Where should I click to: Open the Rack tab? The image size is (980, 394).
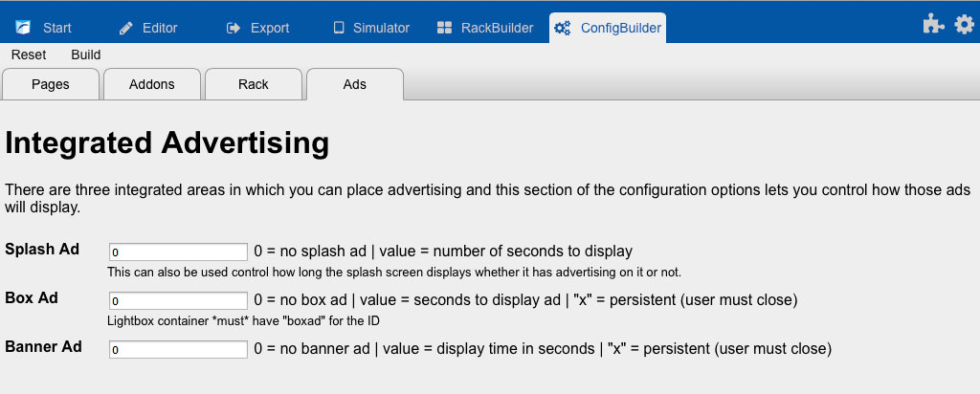[x=254, y=84]
